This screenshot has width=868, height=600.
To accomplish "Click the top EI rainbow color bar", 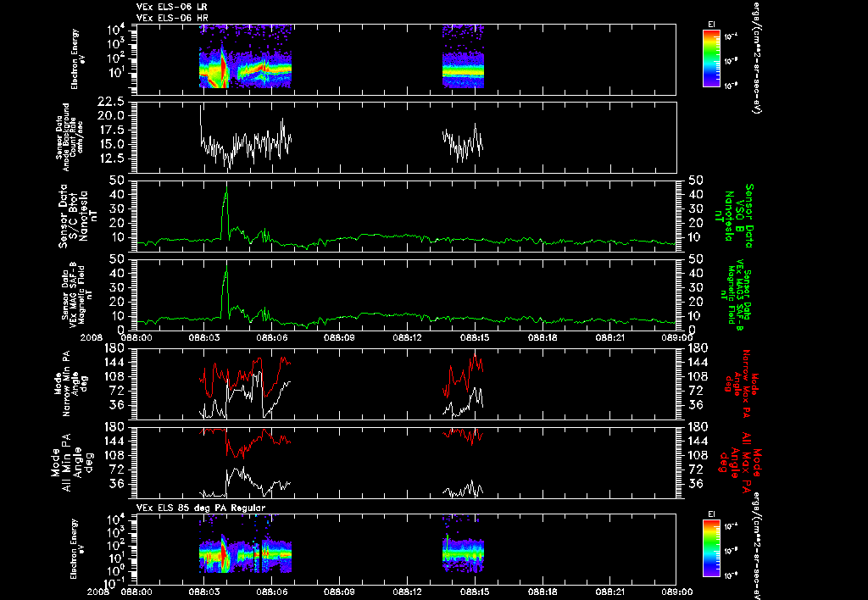I will pyautogui.click(x=711, y=58).
